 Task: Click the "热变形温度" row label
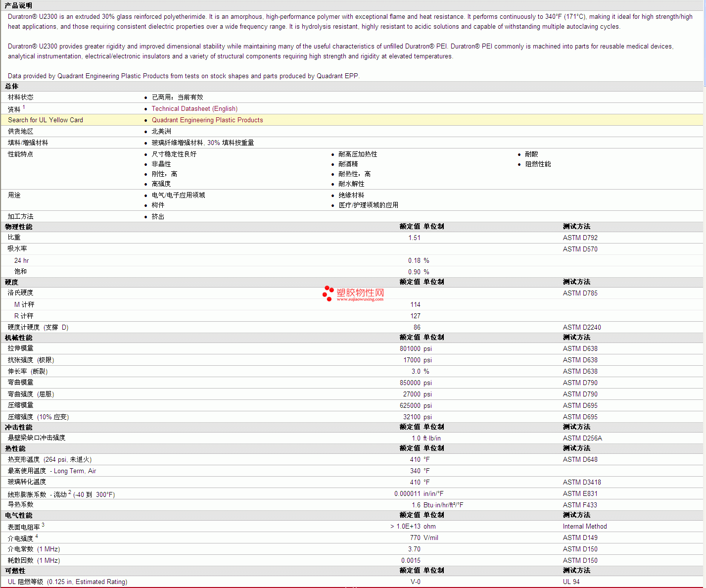tap(49, 460)
